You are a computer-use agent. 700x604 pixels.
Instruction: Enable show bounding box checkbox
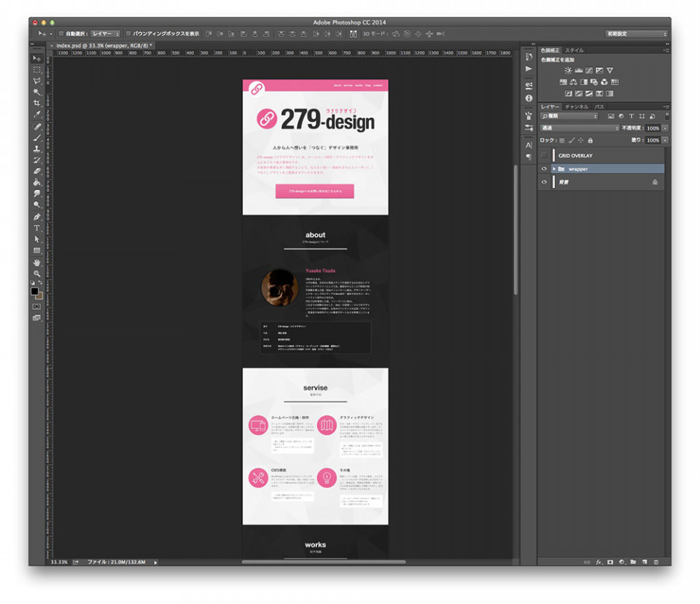(128, 34)
